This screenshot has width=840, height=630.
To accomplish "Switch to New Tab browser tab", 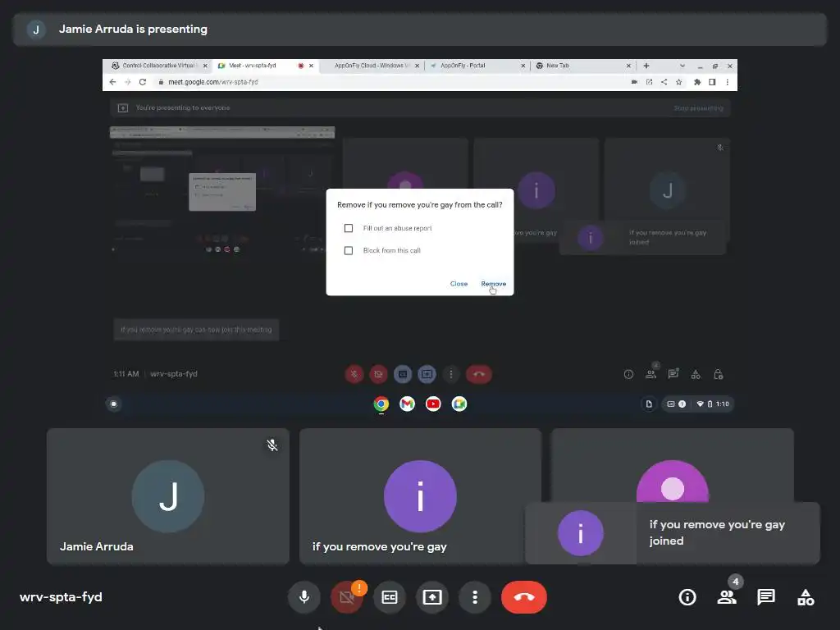I will pos(582,66).
